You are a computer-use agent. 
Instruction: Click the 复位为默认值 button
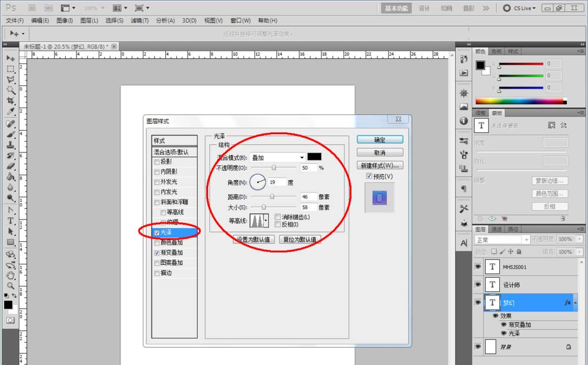point(300,239)
